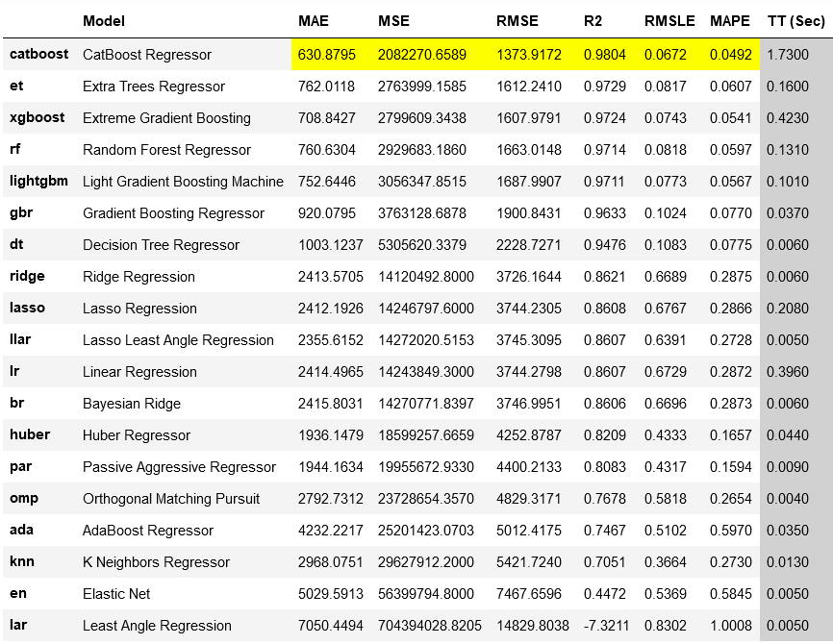Image resolution: width=833 pixels, height=644 pixels.
Task: Select the omp row index
Action: [24, 498]
